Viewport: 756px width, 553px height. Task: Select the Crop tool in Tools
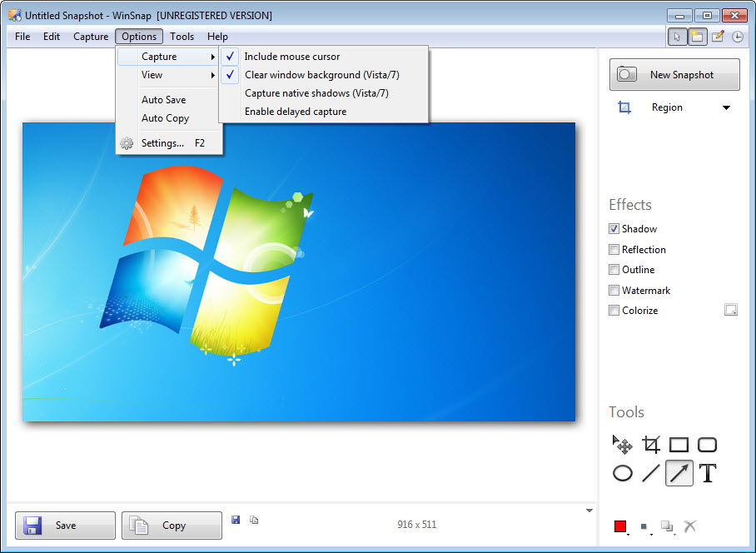(651, 445)
